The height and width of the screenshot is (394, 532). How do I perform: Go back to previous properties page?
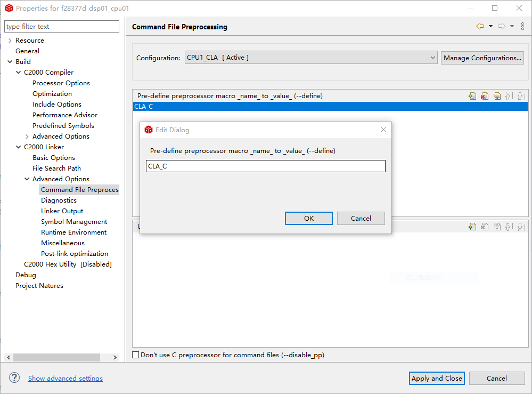[480, 26]
